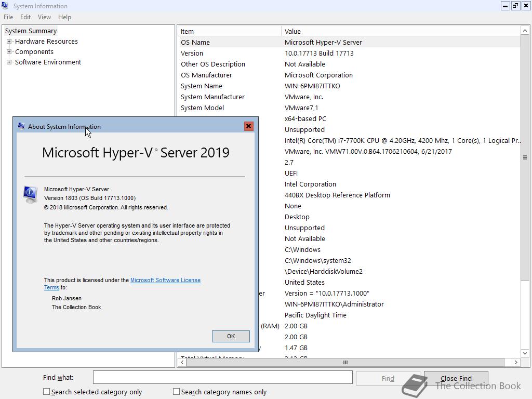
Task: Click value 'C:\Windows\system32'
Action: click(318, 261)
